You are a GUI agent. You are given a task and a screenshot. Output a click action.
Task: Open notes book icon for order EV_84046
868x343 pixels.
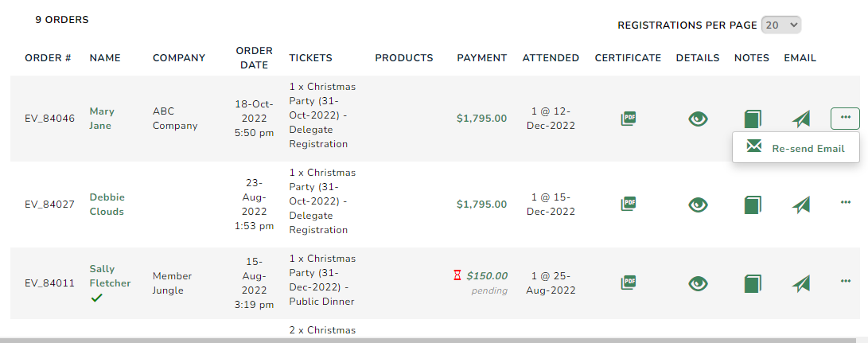[x=753, y=119]
